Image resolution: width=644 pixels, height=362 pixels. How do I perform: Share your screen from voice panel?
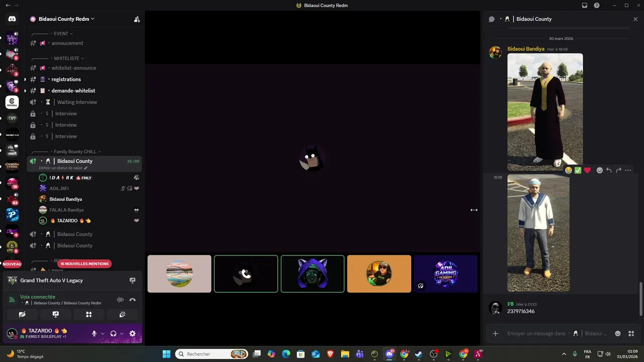click(x=55, y=314)
